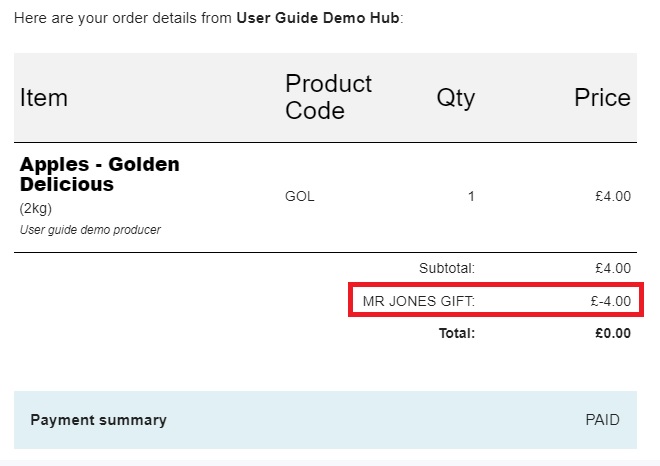Select the Product Code column header
Viewport: 660px width, 466px height.
click(x=328, y=97)
